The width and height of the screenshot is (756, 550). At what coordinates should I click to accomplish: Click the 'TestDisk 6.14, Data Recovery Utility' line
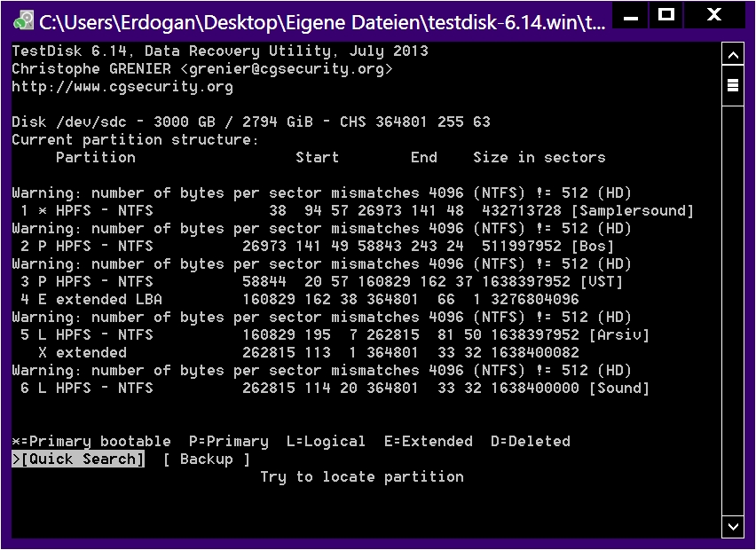[x=220, y=51]
